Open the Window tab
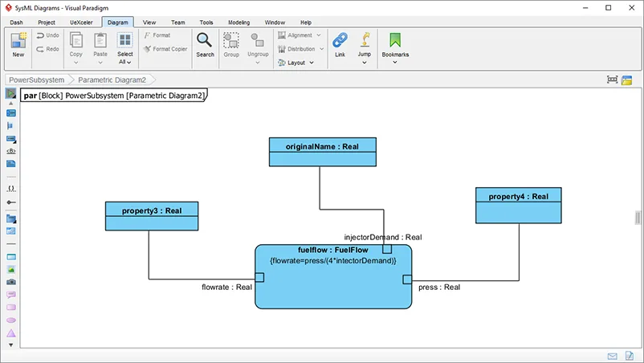This screenshot has height=363, width=644. pos(275,22)
